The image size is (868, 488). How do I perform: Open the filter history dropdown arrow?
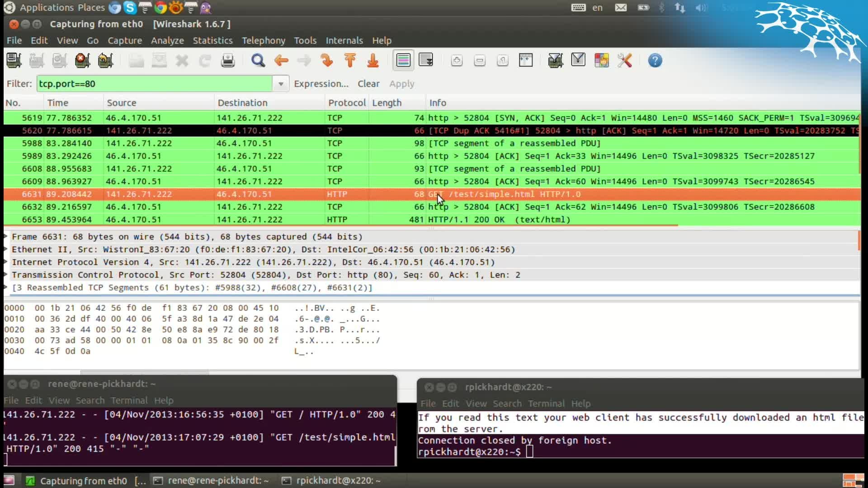click(x=281, y=84)
